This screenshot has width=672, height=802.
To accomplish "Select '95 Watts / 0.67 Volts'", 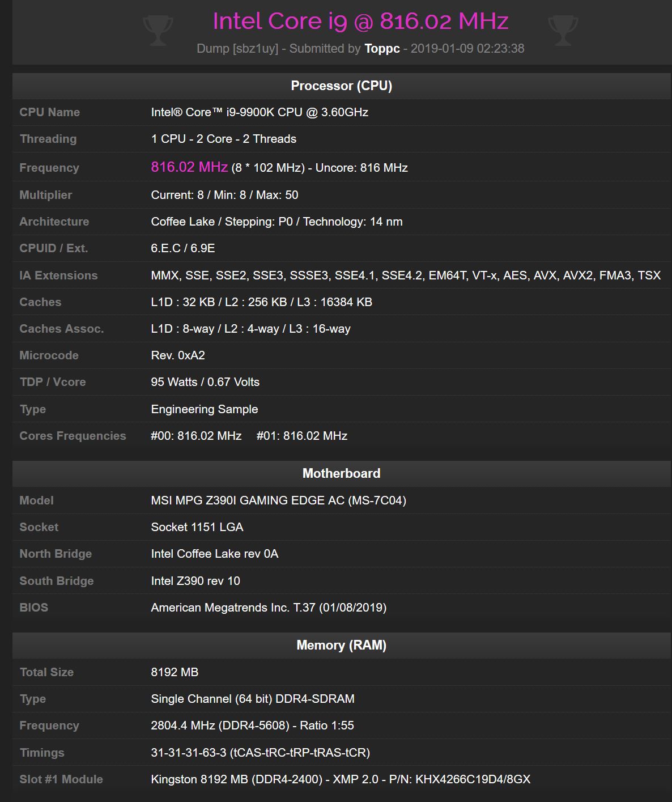I will pos(205,382).
